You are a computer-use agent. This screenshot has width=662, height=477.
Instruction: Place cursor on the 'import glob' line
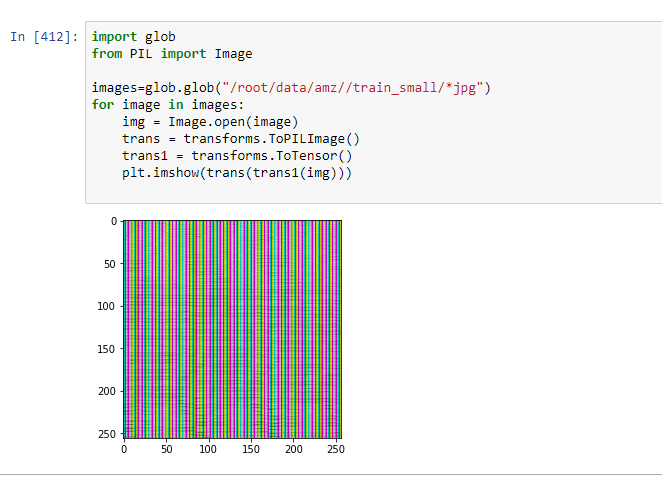pyautogui.click(x=133, y=37)
